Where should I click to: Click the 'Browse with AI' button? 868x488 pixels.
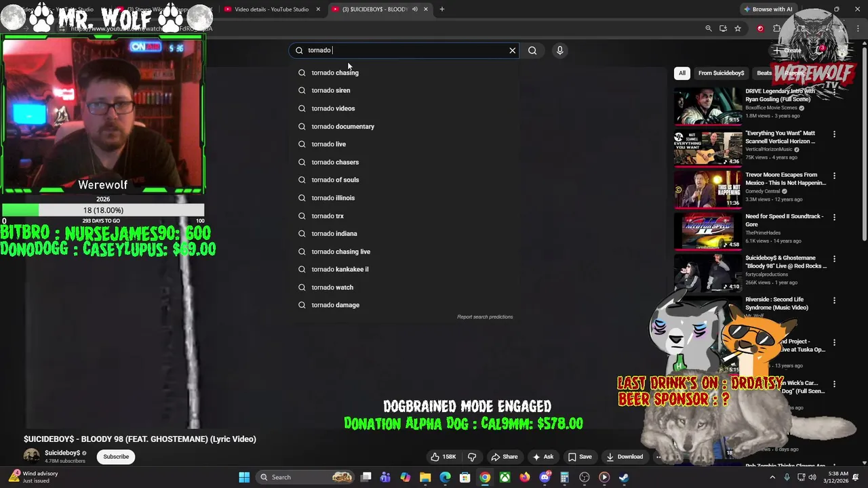[x=768, y=9]
